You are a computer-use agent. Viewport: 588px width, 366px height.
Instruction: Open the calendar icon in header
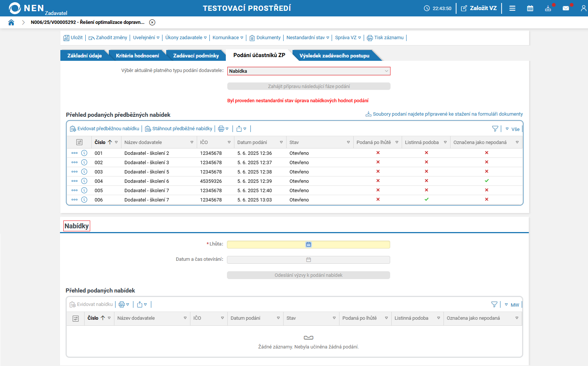pos(530,8)
